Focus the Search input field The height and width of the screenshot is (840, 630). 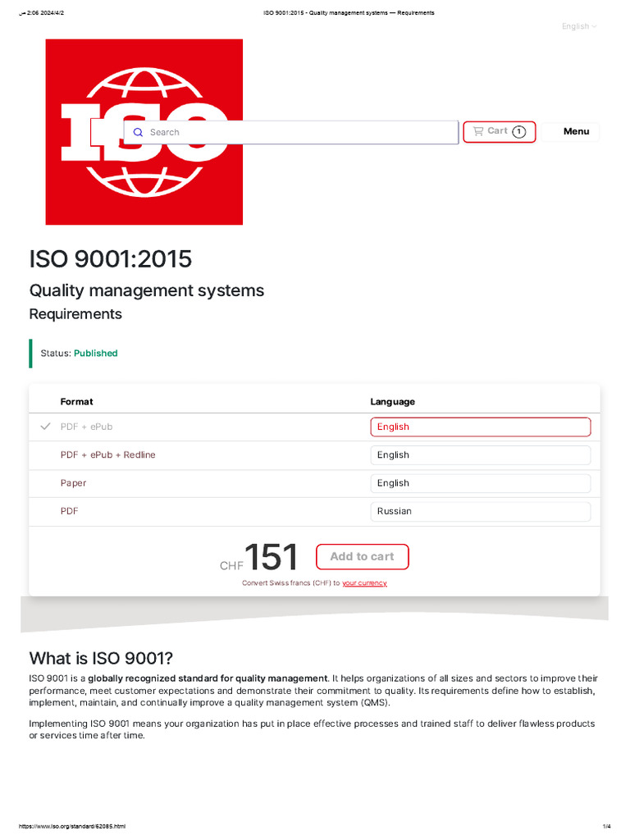pos(291,132)
